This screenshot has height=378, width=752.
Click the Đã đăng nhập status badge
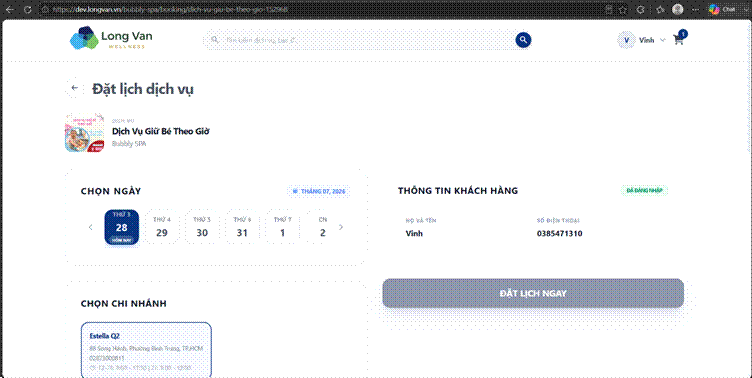tap(644, 190)
